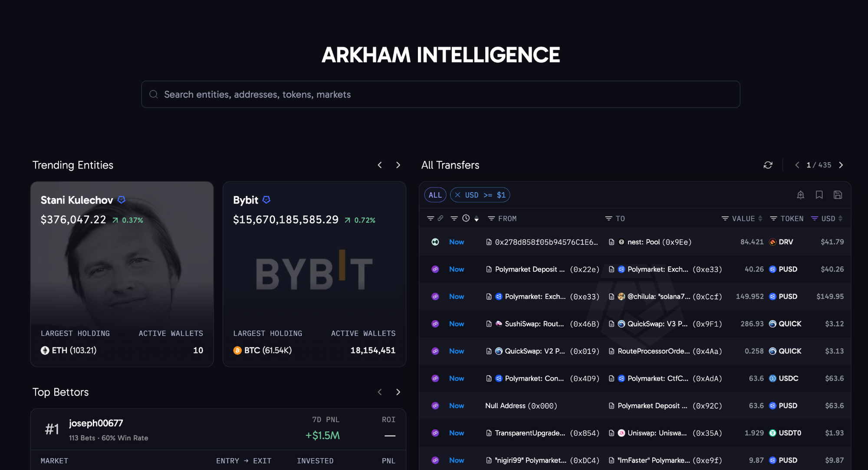The image size is (868, 470).
Task: Click USDT0 token icon in Uniswap row
Action: [x=773, y=433]
